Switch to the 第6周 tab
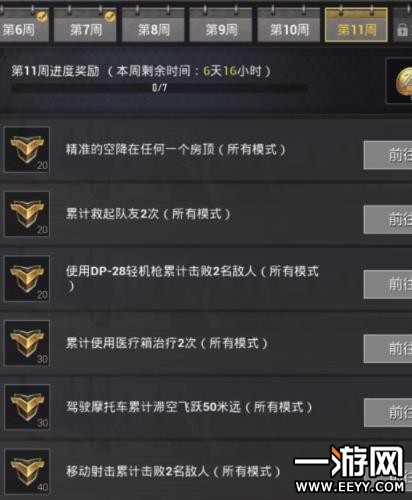This screenshot has width=412, height=500. [x=24, y=26]
